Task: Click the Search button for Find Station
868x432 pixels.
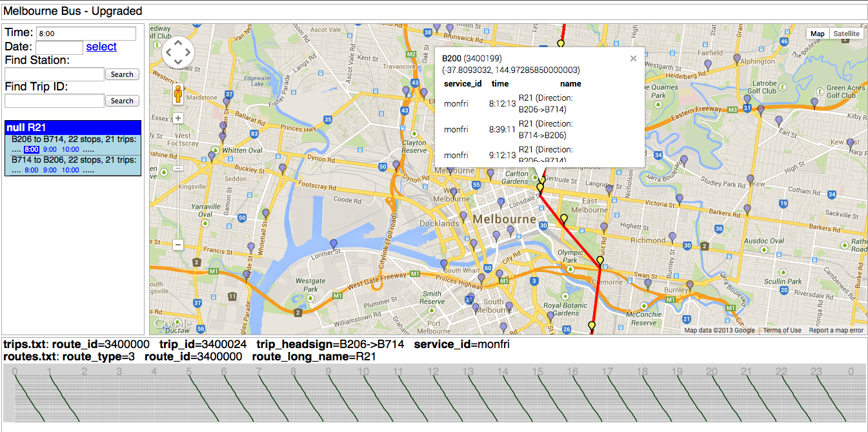Action: 122,74
